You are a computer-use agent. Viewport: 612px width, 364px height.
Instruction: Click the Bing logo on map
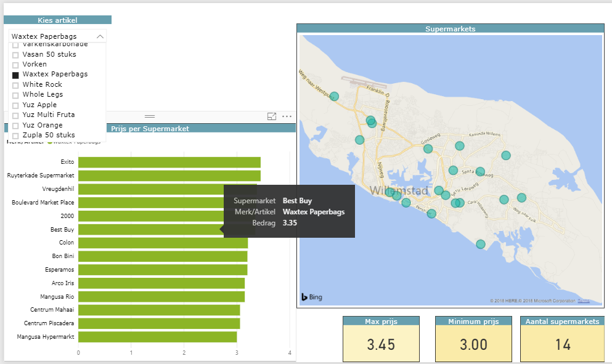click(312, 297)
